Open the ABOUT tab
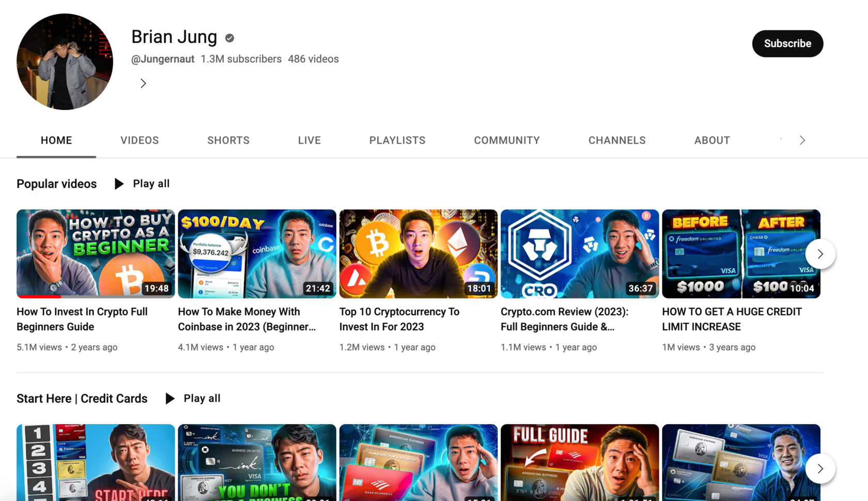The image size is (868, 501). click(x=712, y=140)
